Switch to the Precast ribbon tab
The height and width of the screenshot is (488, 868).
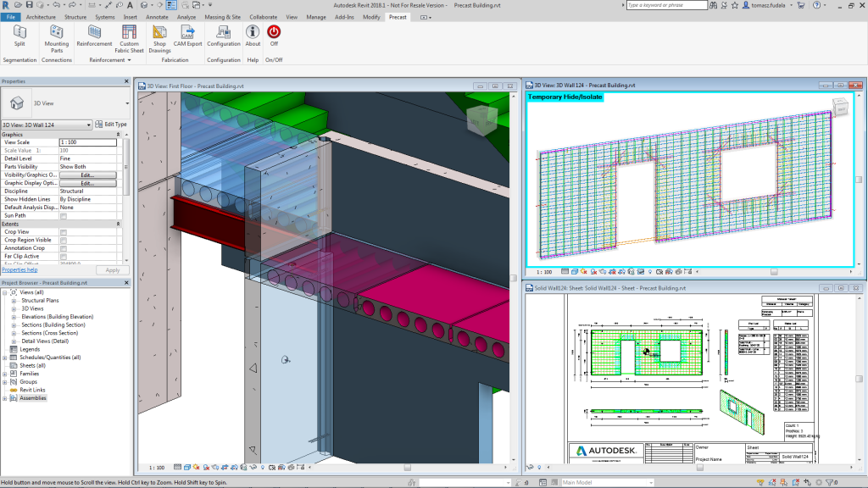[x=396, y=16]
